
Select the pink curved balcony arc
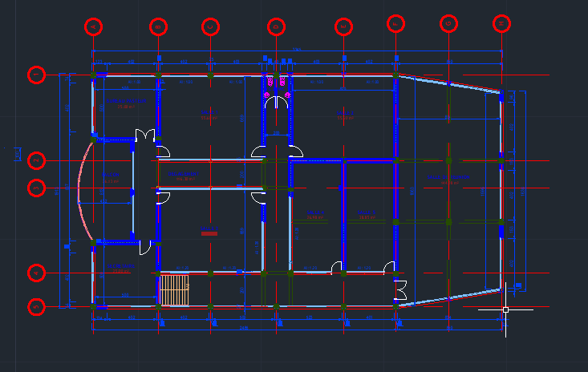pyautogui.click(x=85, y=190)
